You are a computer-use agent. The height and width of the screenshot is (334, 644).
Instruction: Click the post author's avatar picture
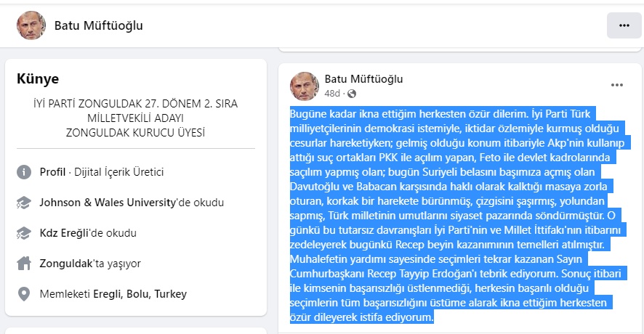305,86
